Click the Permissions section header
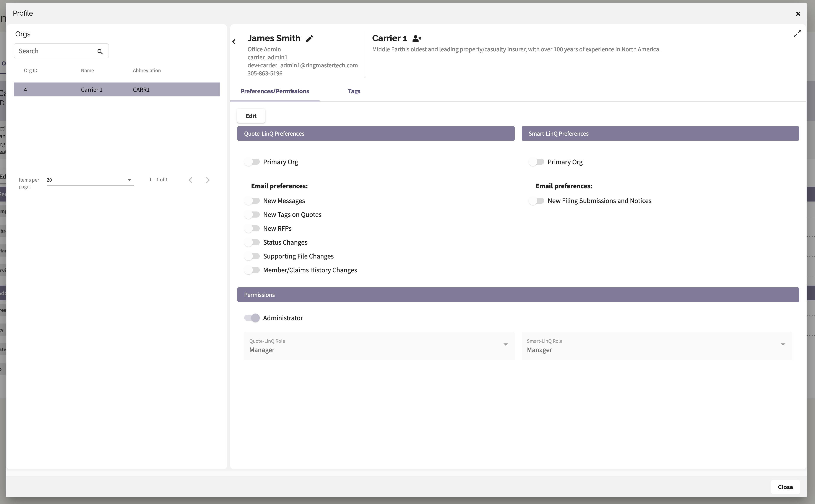The height and width of the screenshot is (504, 815). 518,295
